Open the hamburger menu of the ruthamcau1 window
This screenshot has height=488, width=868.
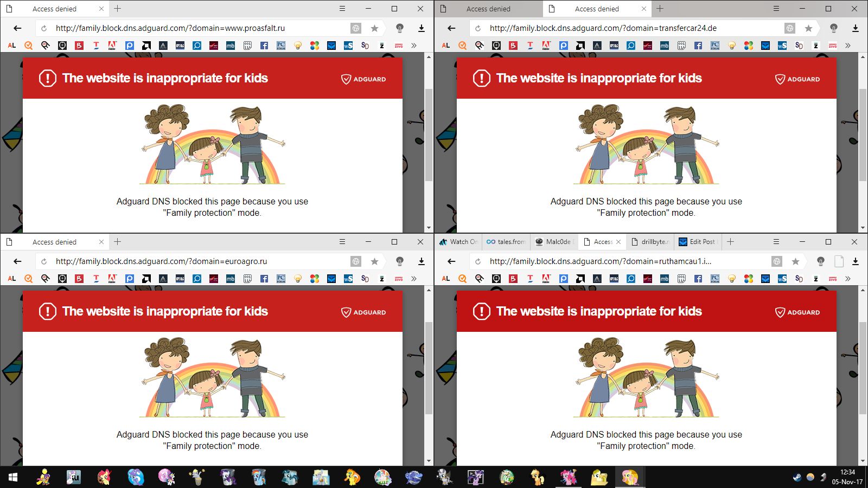pyautogui.click(x=776, y=242)
